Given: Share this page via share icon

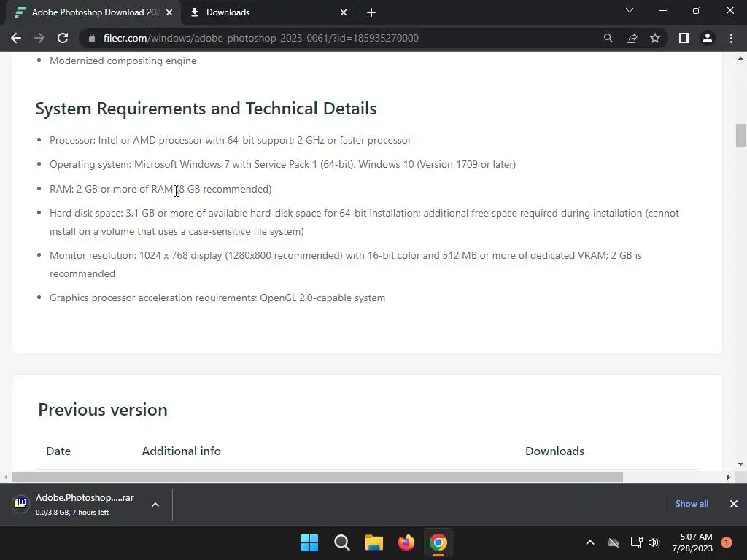Looking at the screenshot, I should coord(632,38).
